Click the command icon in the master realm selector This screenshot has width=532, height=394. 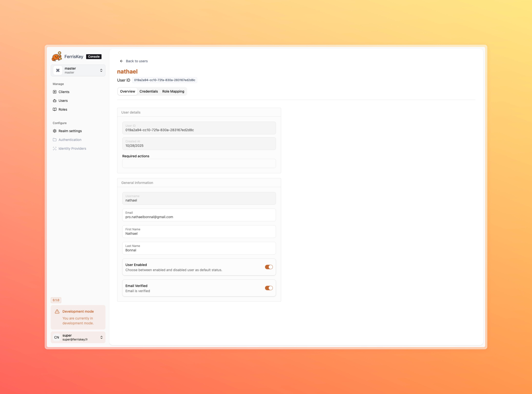click(x=58, y=70)
